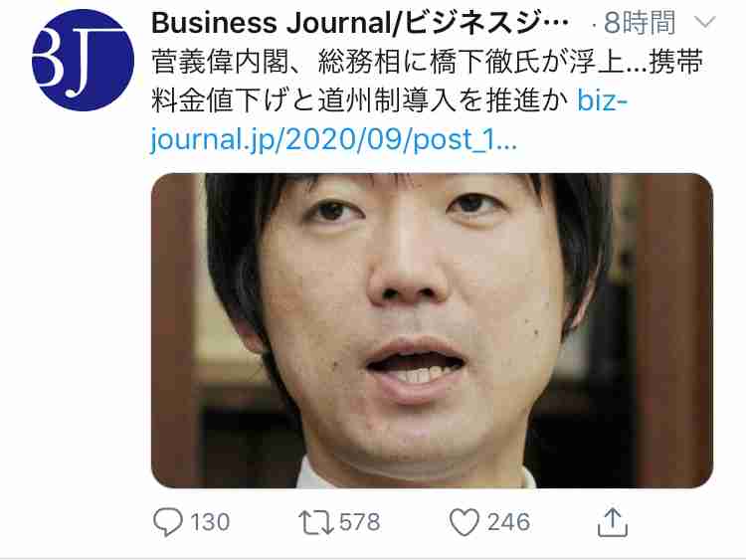Open the Business Journal/ビジネスジ… account name
Viewport: 746px width, 560px height.
pyautogui.click(x=360, y=23)
